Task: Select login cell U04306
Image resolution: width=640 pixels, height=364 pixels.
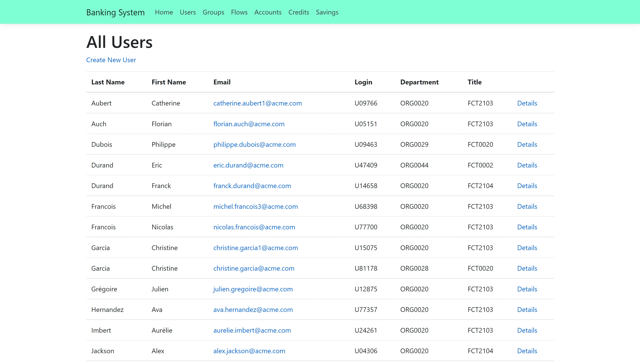Action: click(366, 351)
